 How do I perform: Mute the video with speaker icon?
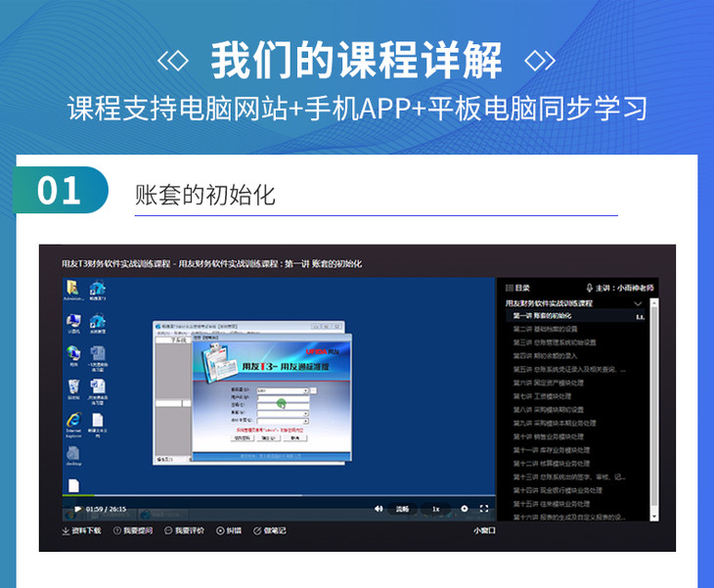pos(379,509)
